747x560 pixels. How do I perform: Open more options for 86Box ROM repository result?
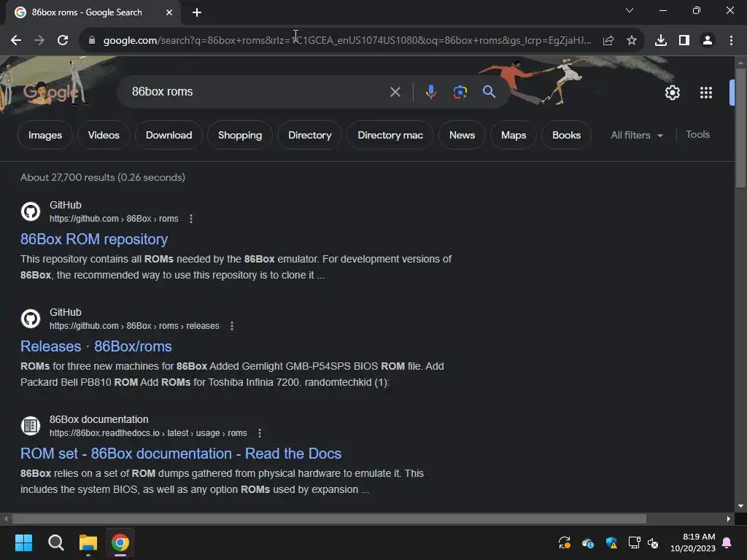point(191,219)
